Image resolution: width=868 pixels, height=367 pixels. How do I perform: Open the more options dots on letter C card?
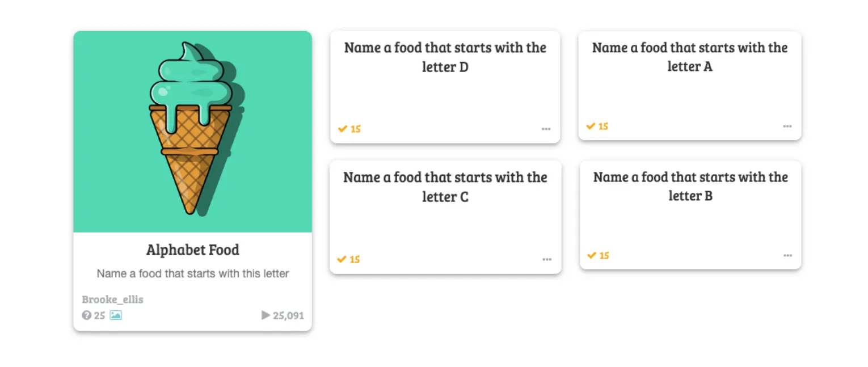[547, 260]
